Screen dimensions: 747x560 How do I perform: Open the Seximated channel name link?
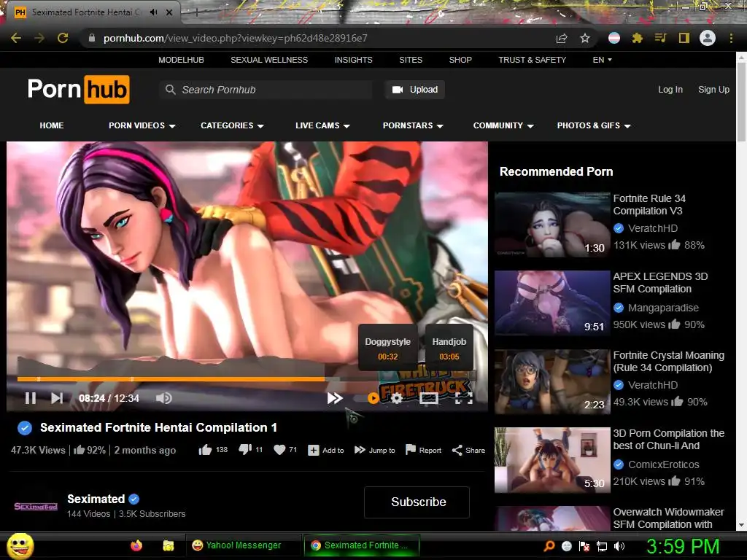pos(96,499)
